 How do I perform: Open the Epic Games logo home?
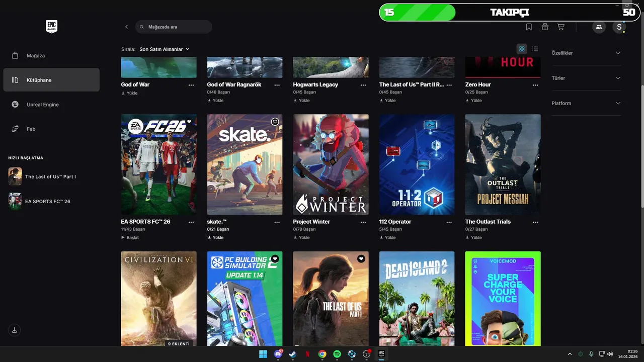click(51, 27)
